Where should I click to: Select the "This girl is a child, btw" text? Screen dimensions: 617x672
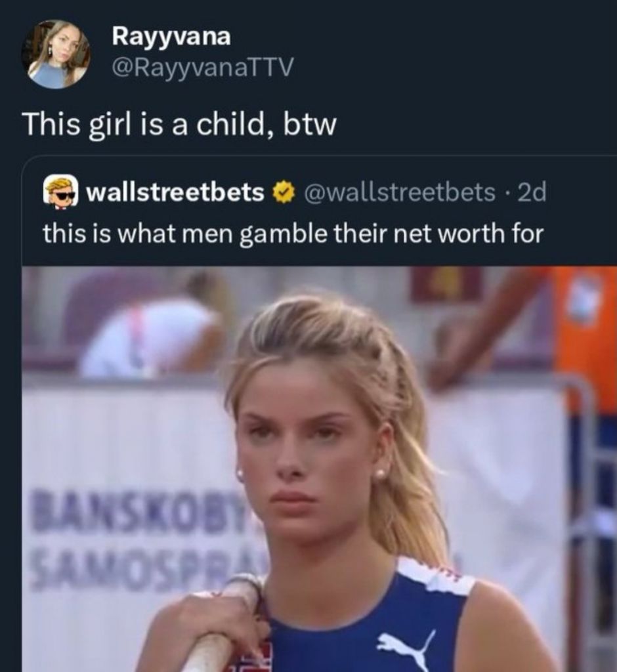click(180, 125)
